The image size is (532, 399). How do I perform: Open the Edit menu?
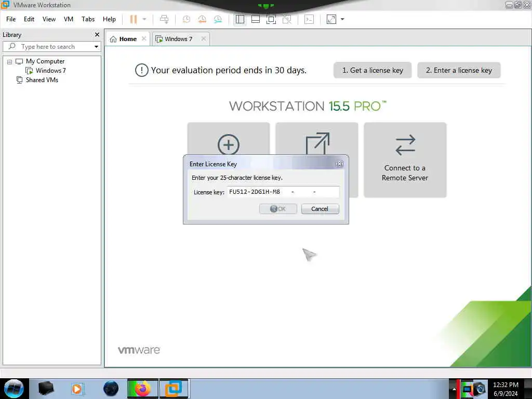tap(29, 19)
